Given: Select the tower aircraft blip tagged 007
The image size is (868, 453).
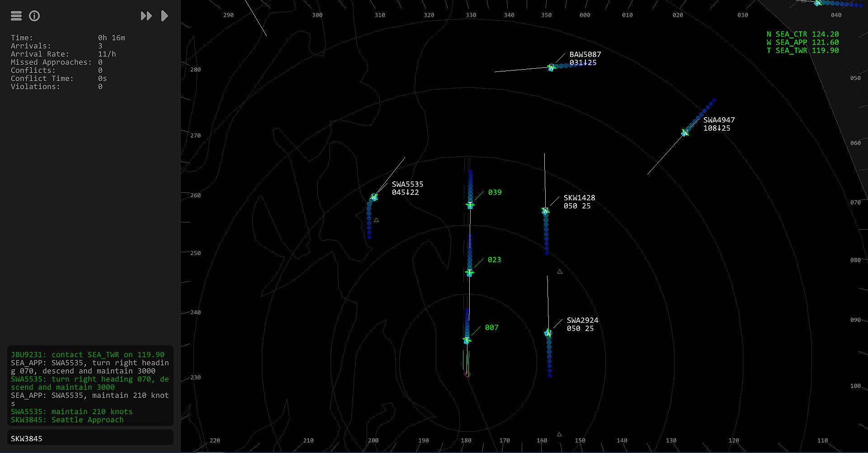Looking at the screenshot, I should coord(467,340).
